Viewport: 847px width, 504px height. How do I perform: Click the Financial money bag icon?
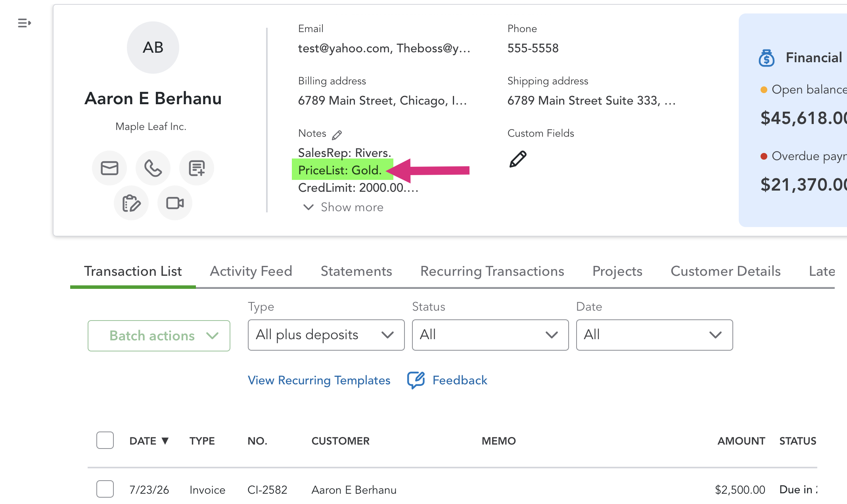pyautogui.click(x=767, y=58)
